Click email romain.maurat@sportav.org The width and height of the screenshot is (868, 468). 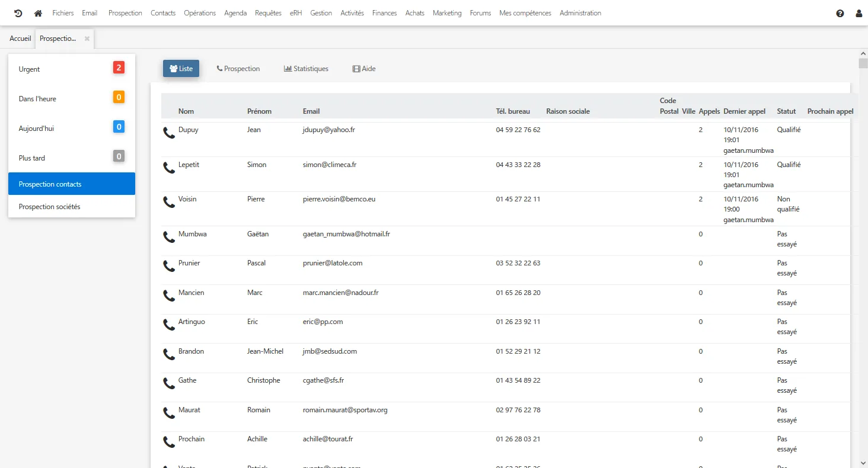[345, 410]
